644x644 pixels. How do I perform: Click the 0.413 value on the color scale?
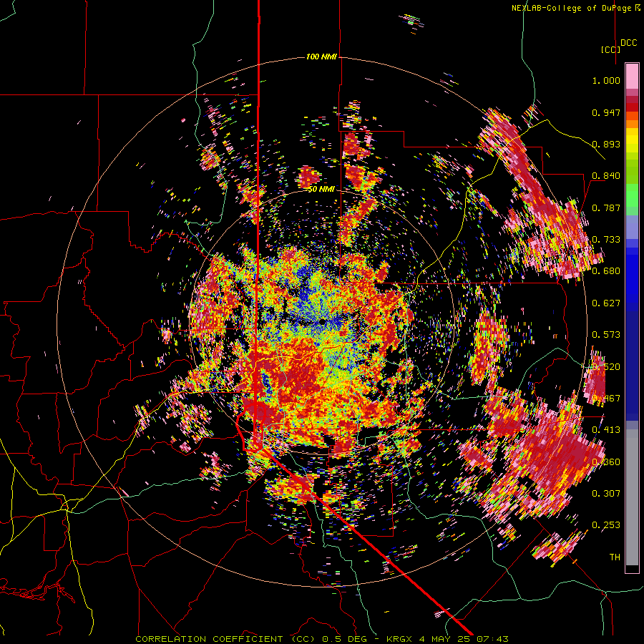606,430
